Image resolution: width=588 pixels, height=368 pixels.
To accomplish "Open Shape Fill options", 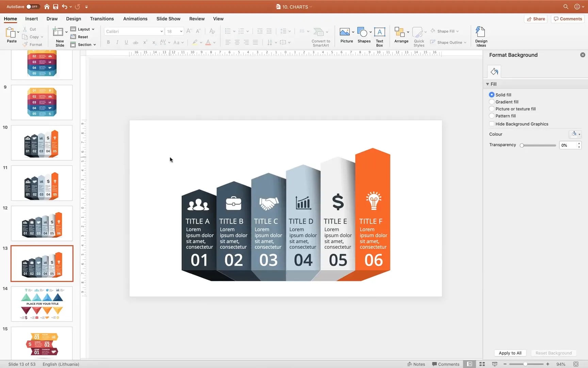I will [x=445, y=31].
